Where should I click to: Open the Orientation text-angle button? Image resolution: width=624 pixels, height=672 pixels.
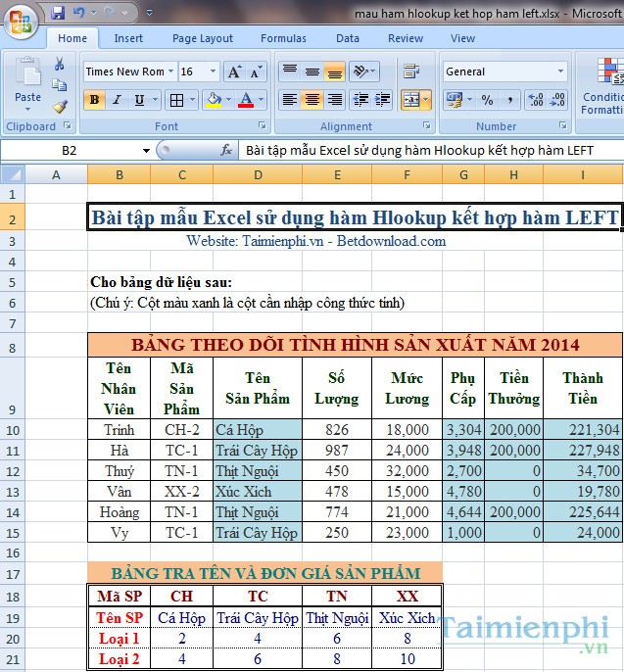tap(363, 72)
